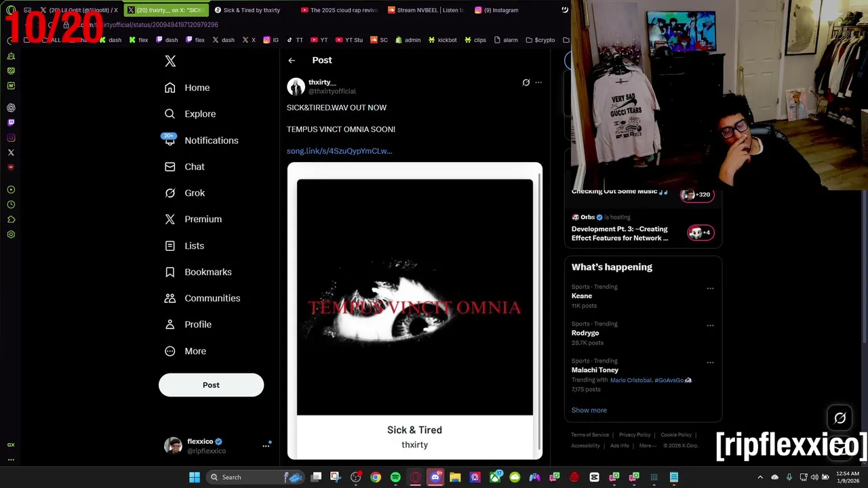Expand footer More menu
This screenshot has height=488, width=868.
pyautogui.click(x=648, y=446)
